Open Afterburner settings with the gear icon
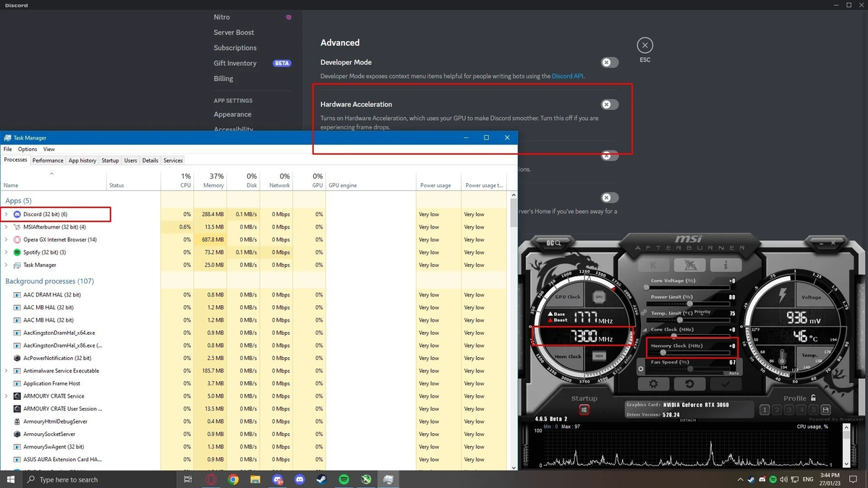Image resolution: width=868 pixels, height=488 pixels. pos(654,383)
